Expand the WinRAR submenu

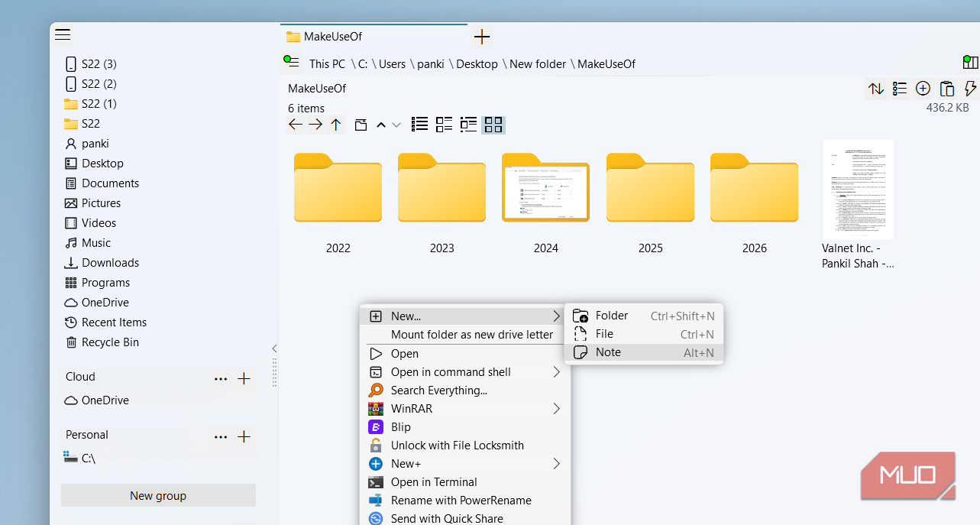[x=465, y=409]
